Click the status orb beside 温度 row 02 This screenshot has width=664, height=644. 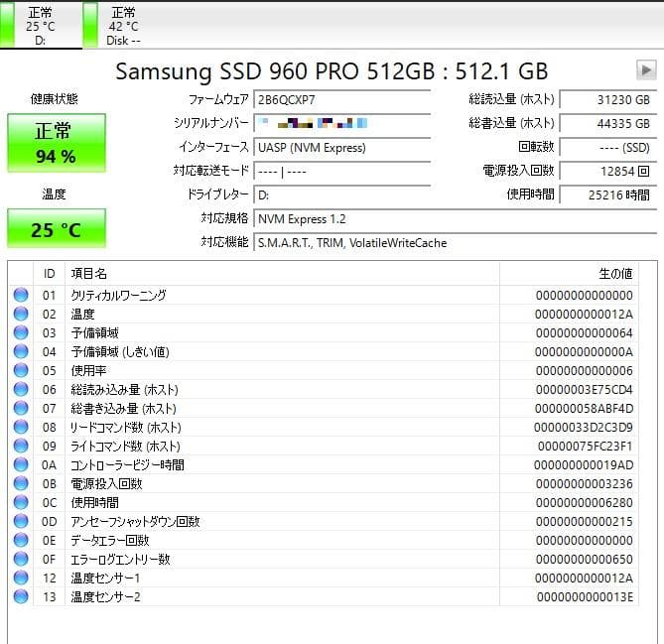pos(21,315)
